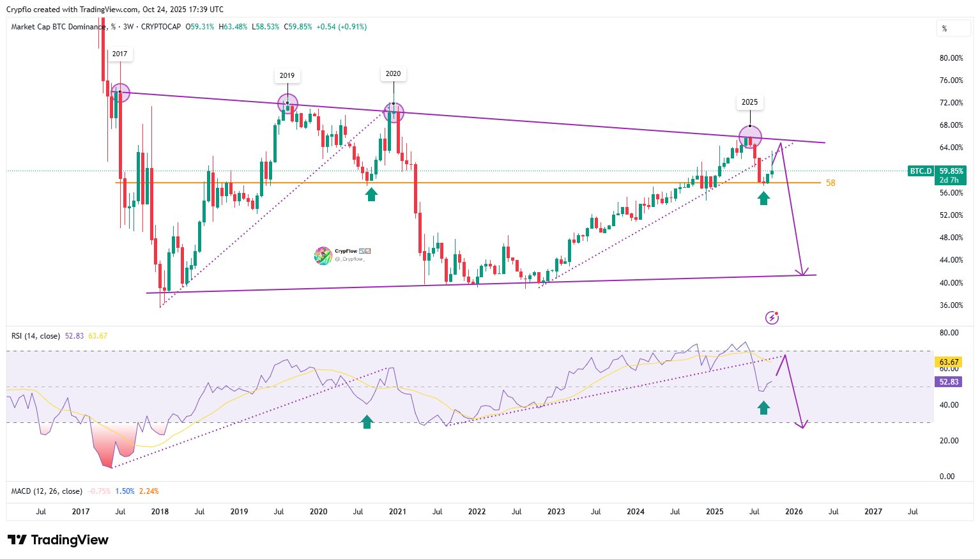The width and height of the screenshot is (980, 559).
Task: Click the Market Cap BTC Dominance symbol title
Action: tap(59, 27)
